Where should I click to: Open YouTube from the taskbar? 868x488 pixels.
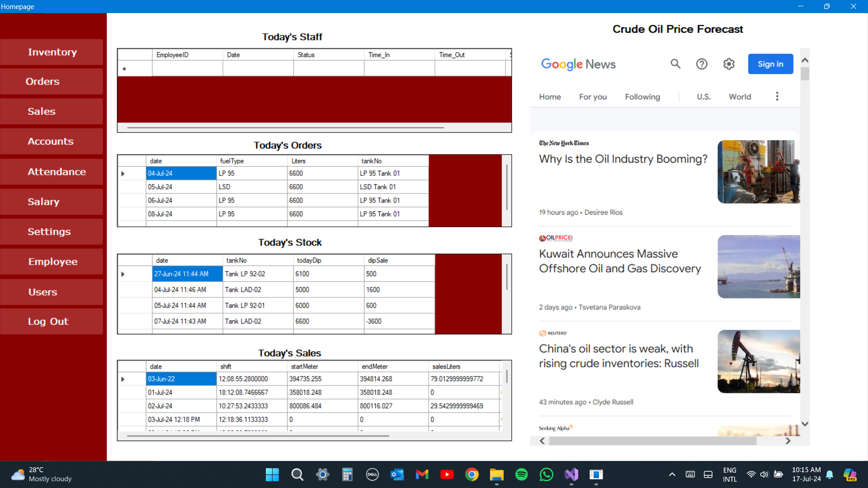[x=447, y=474]
